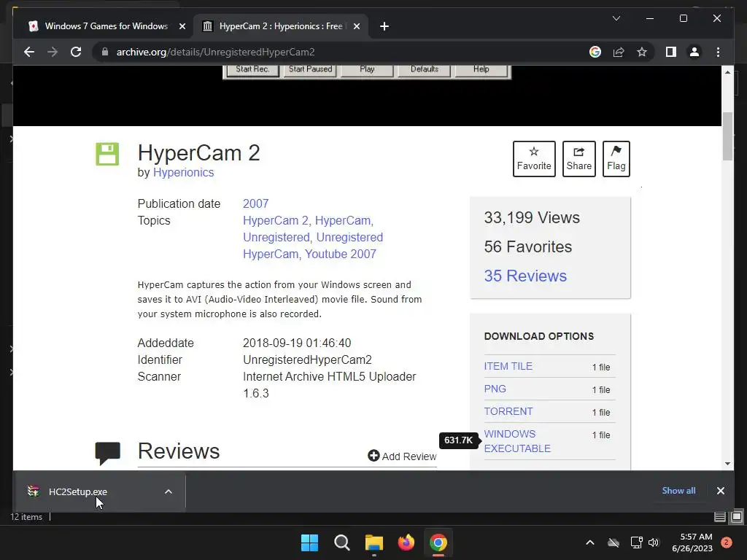Download the WINDOWS EXECUTABLE file
This screenshot has height=560, width=747.
click(517, 441)
